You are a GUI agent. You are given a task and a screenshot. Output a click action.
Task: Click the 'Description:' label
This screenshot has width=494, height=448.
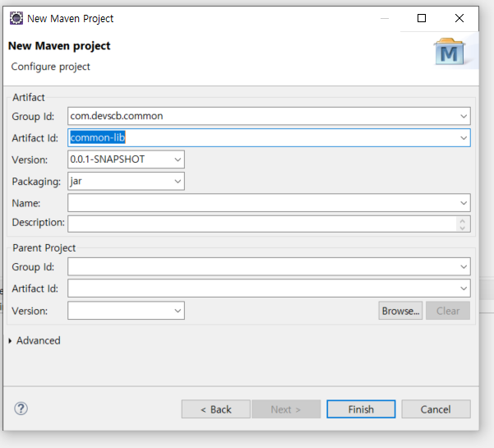click(38, 223)
